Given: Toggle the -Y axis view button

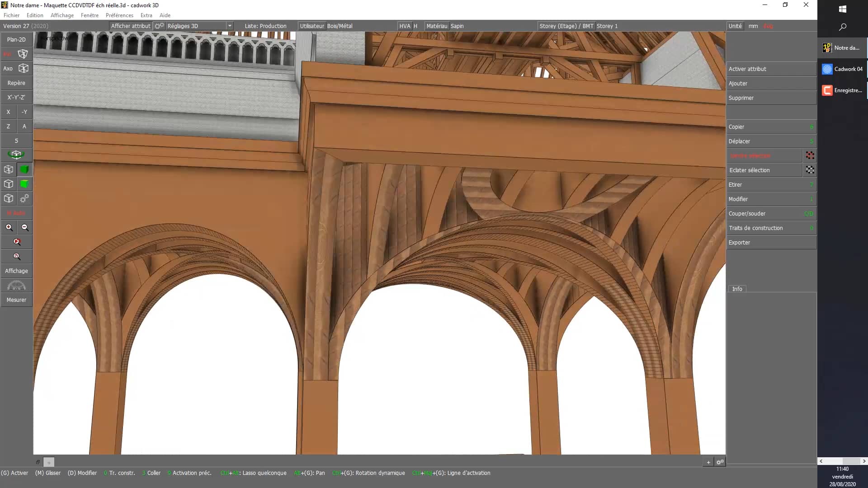Looking at the screenshot, I should pos(24,112).
